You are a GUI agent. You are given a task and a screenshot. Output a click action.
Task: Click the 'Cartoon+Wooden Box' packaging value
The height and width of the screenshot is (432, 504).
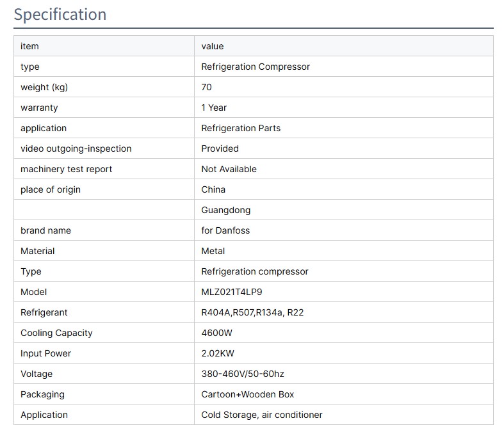click(247, 394)
